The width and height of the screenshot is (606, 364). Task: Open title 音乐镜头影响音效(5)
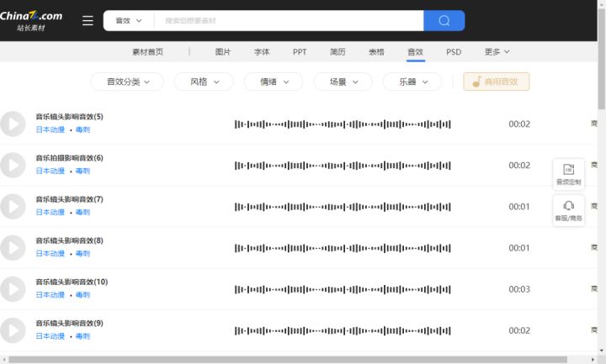click(x=70, y=117)
